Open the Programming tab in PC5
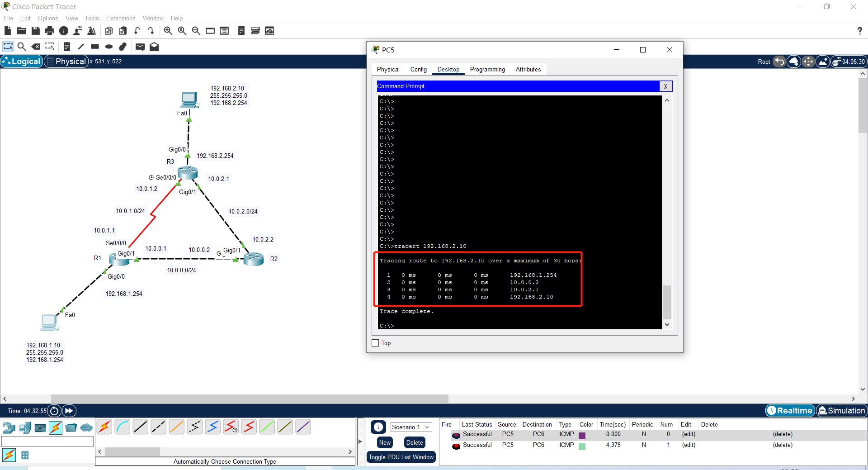The image size is (868, 470). (487, 69)
